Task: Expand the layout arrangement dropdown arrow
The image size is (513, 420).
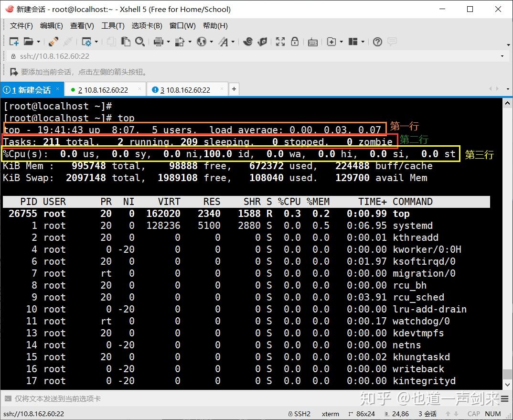Action: point(364,42)
